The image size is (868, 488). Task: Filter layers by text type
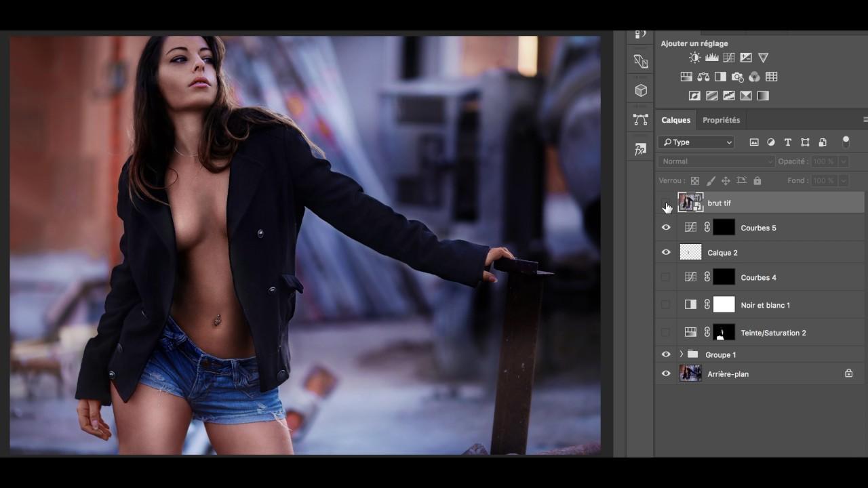click(x=788, y=142)
